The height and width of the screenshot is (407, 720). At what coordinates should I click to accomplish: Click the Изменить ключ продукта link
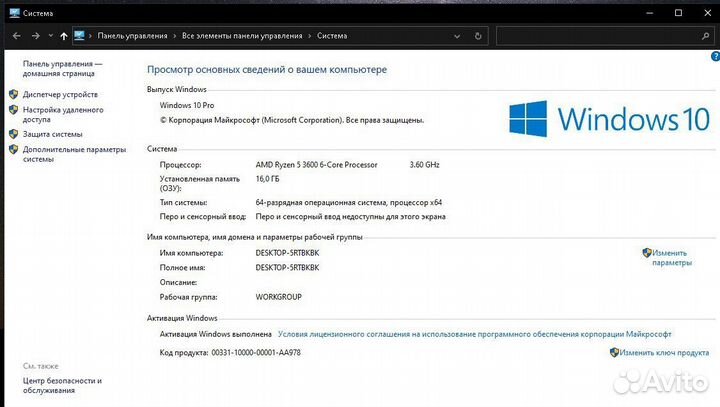click(664, 353)
